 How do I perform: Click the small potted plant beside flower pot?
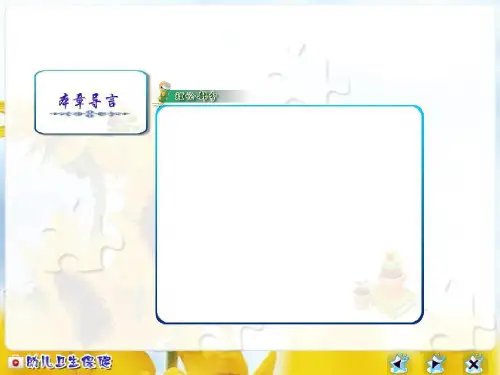pyautogui.click(x=362, y=295)
